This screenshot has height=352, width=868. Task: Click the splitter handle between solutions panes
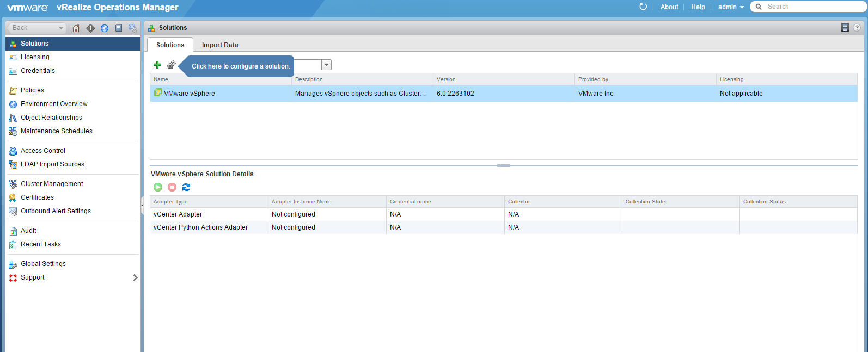pos(504,165)
